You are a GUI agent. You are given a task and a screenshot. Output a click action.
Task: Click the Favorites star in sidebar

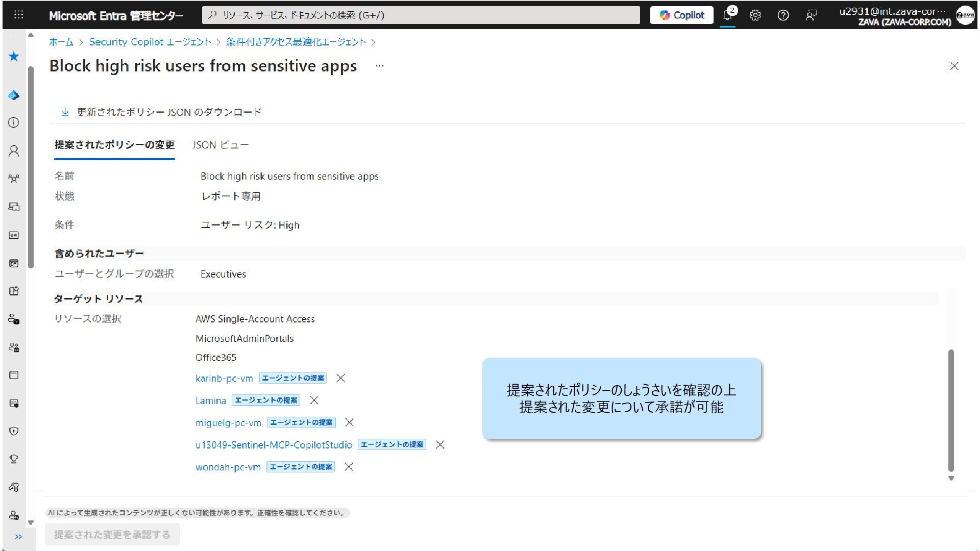click(x=14, y=57)
